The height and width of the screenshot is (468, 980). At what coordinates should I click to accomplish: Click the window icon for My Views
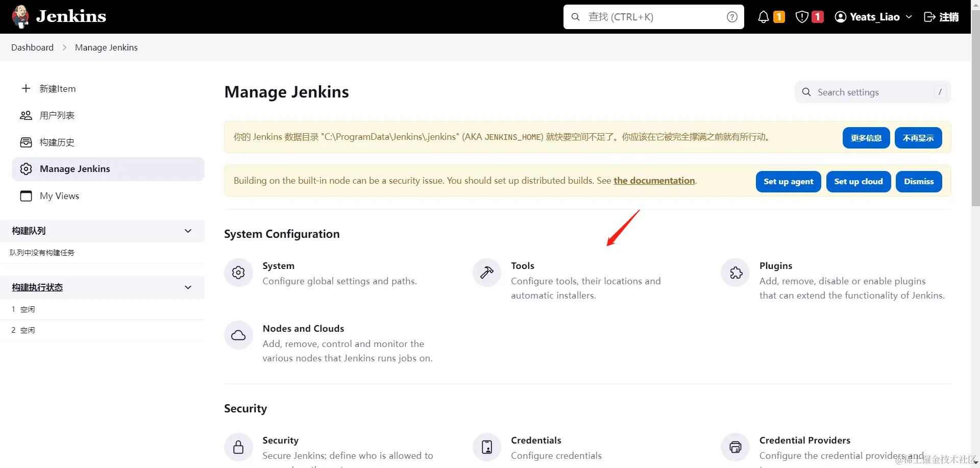tap(26, 196)
